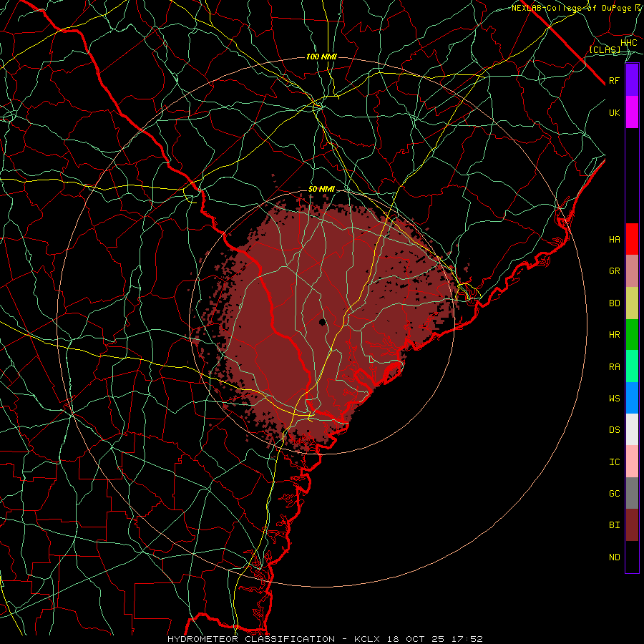This screenshot has height=644, width=644.
Task: Click the 'RF' legend label
Action: pos(615,80)
